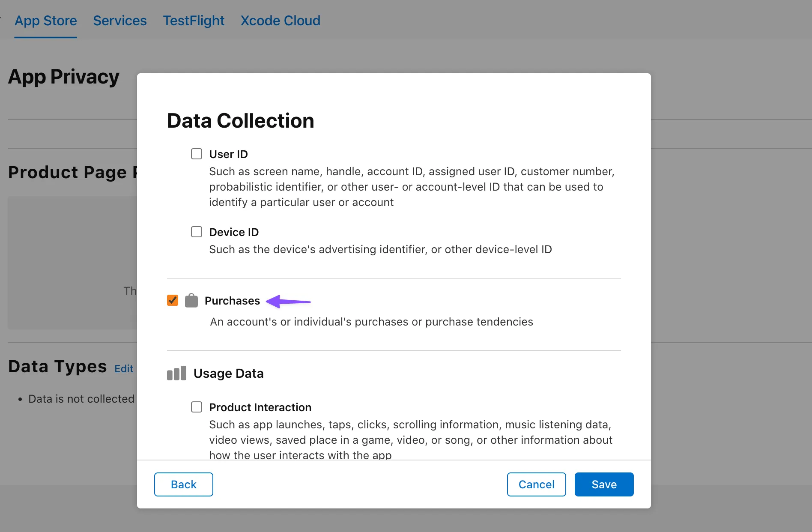Click the Purchases shopping bag icon
Image resolution: width=812 pixels, height=532 pixels.
(x=191, y=301)
